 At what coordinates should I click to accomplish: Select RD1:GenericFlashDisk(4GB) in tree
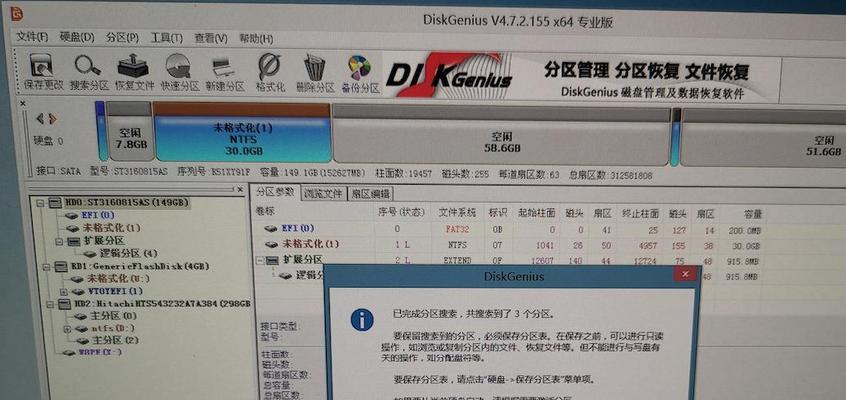click(x=139, y=266)
